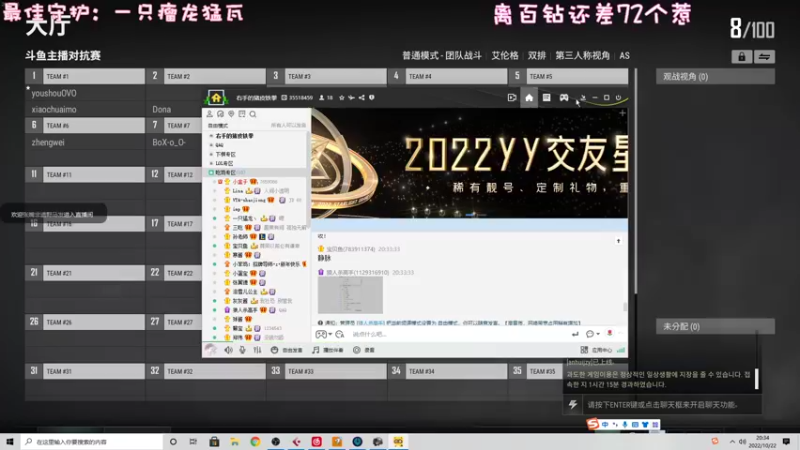Open chat bubble options dropdown

click(592, 334)
